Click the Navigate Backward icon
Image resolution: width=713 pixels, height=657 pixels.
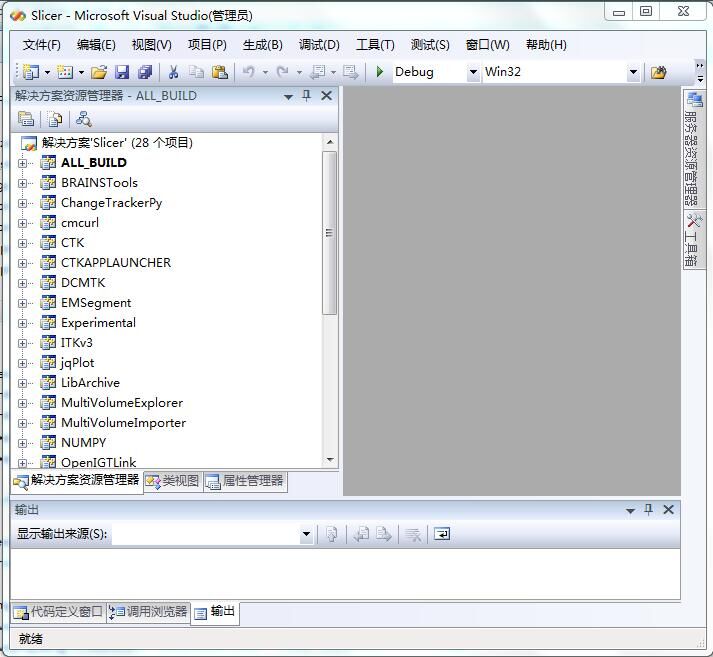point(317,72)
